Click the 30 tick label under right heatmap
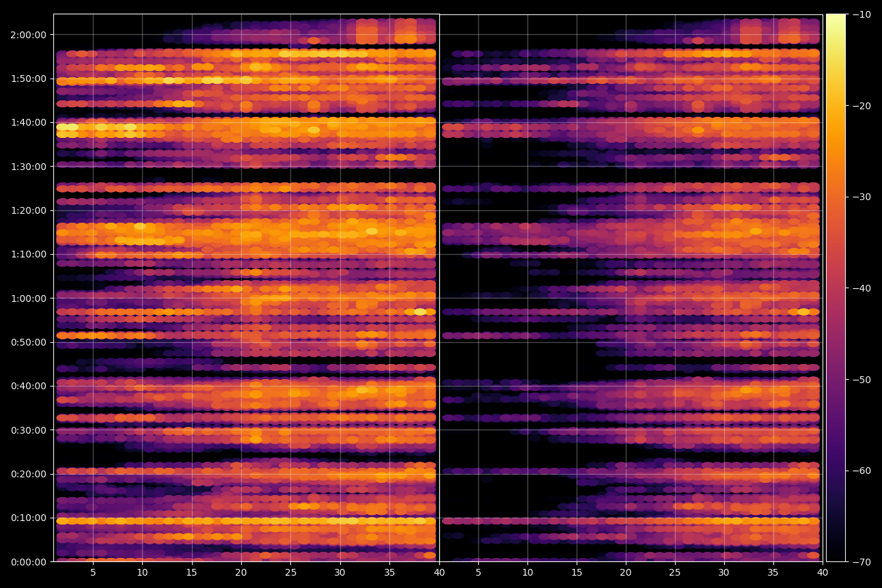The height and width of the screenshot is (588, 882). [x=724, y=573]
